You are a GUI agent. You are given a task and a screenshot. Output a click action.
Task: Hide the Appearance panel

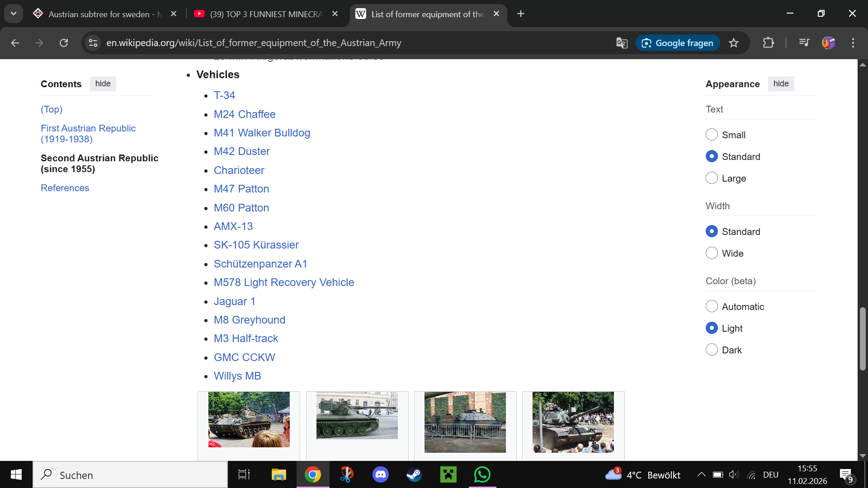pos(781,84)
